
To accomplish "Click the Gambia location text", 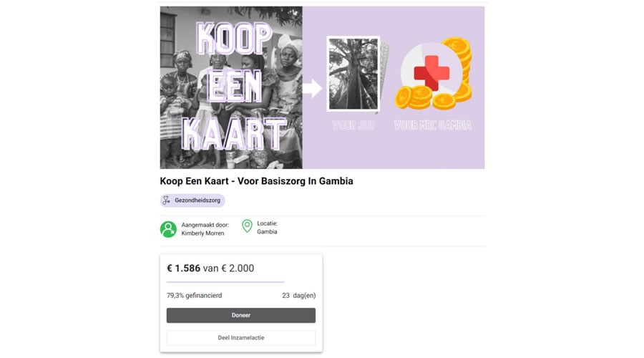I will pyautogui.click(x=267, y=232).
